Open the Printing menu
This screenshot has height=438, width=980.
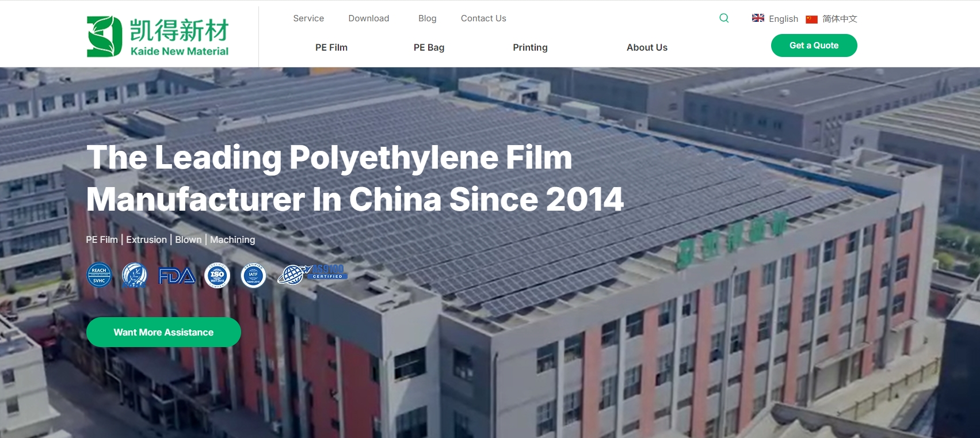pyautogui.click(x=530, y=47)
